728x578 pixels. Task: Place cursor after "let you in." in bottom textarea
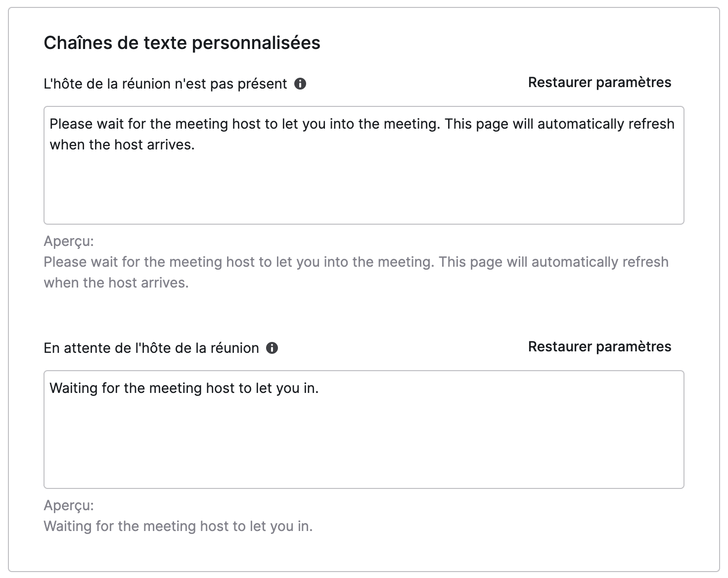pos(319,388)
